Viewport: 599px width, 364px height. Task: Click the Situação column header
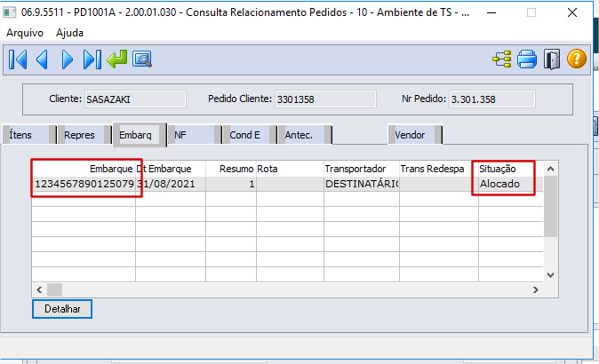[x=510, y=169]
